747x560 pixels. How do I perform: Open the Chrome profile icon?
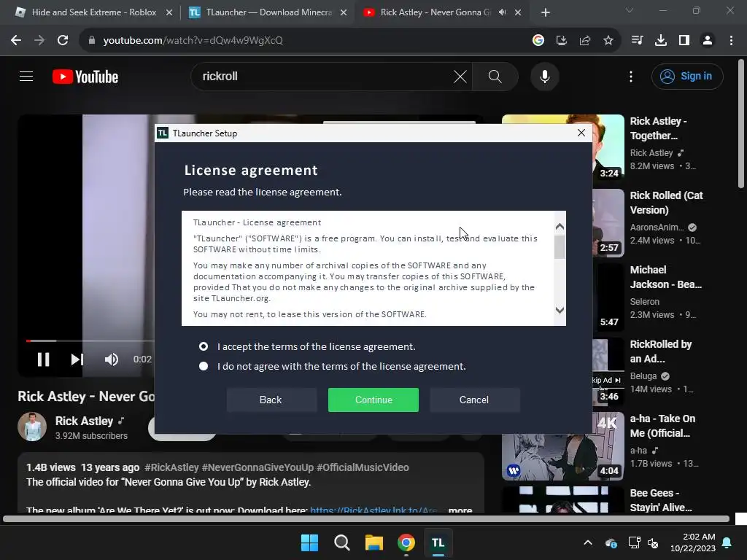click(x=708, y=41)
